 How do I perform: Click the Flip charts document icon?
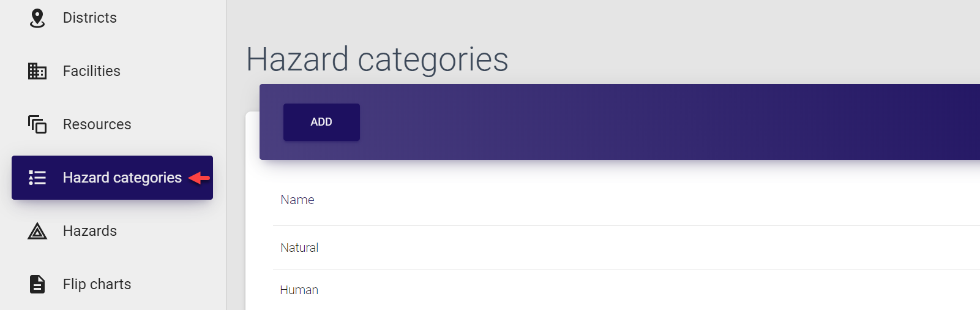point(37,284)
